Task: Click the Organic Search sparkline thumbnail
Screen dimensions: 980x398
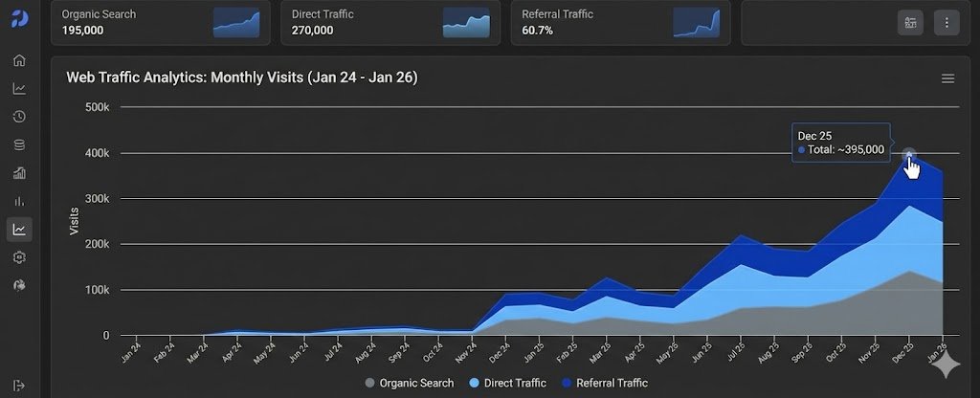Action: (x=236, y=23)
